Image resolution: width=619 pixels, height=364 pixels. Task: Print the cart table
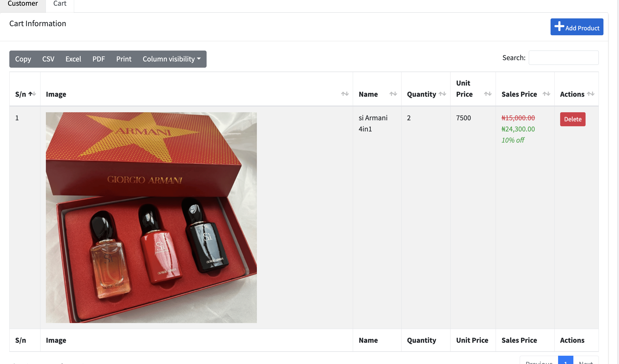coord(124,59)
